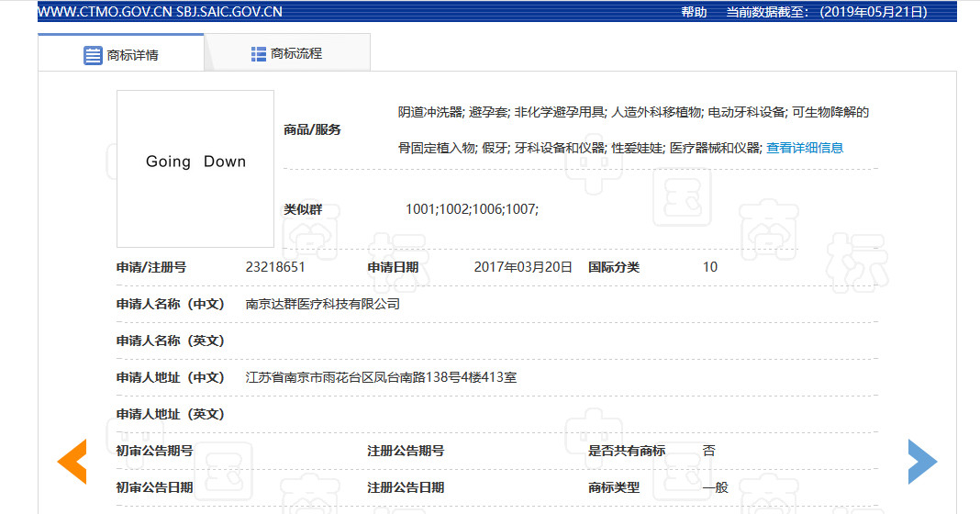Click the 初审公告期号 label
Viewport: 980px width, 514px height.
point(154,451)
